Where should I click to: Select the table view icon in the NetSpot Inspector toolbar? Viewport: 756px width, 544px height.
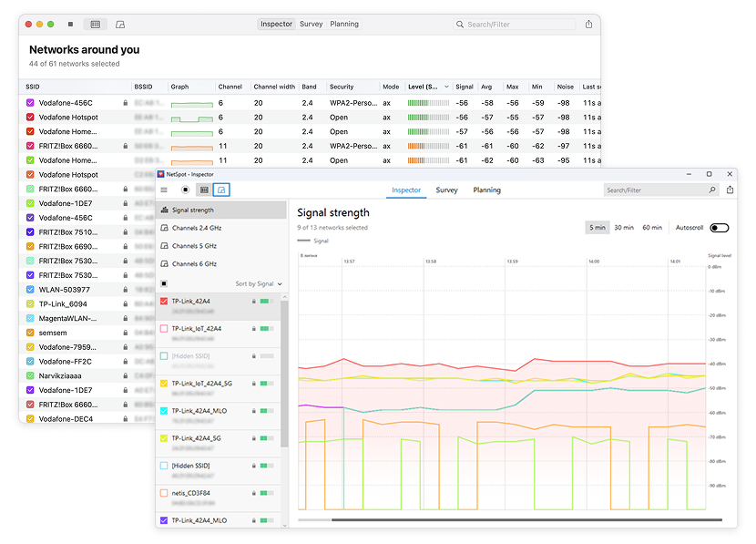tap(204, 190)
